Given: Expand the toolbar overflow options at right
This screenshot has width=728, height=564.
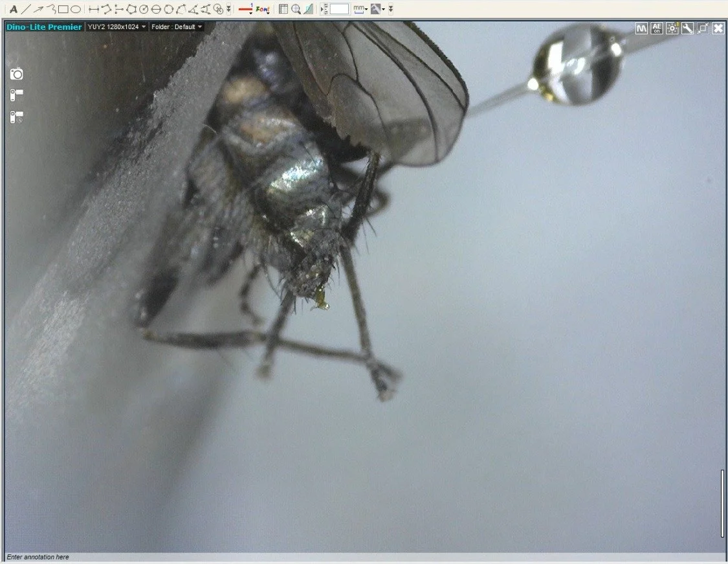Looking at the screenshot, I should pyautogui.click(x=391, y=9).
